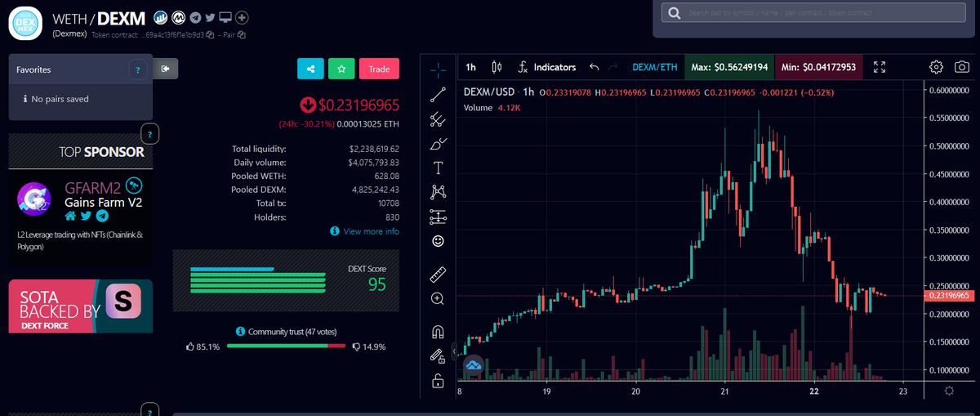This screenshot has height=416, width=980.
Task: Click the Community trust progress bar
Action: click(x=287, y=347)
